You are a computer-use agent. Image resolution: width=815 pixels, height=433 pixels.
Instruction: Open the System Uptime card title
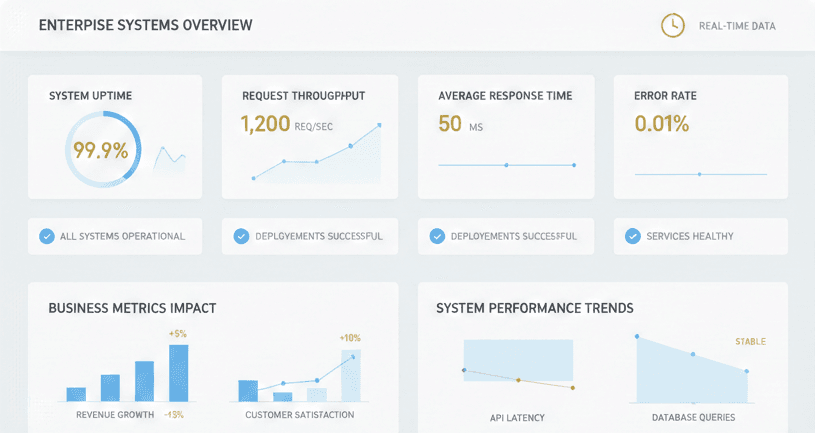[90, 96]
